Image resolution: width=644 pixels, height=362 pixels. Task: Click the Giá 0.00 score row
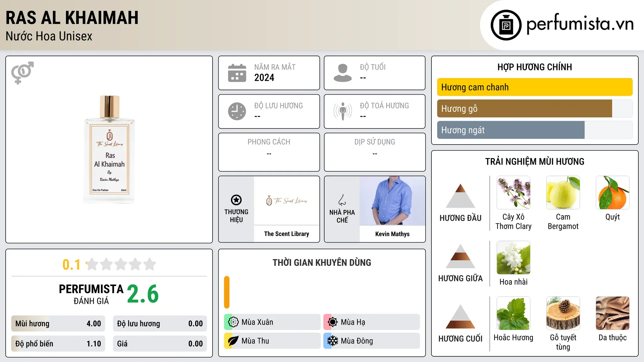pos(160,344)
